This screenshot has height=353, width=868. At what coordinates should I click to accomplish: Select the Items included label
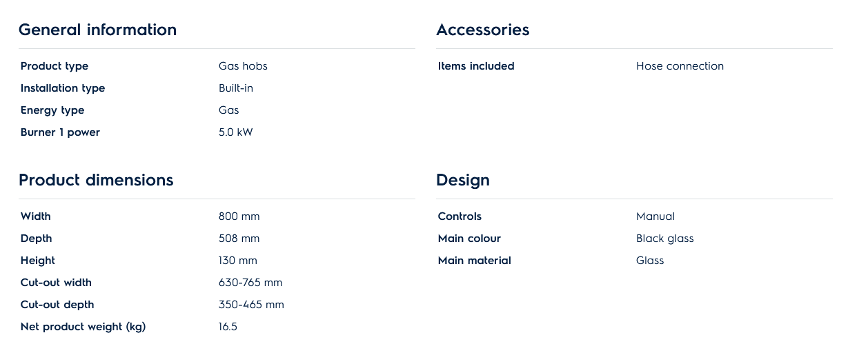click(476, 66)
